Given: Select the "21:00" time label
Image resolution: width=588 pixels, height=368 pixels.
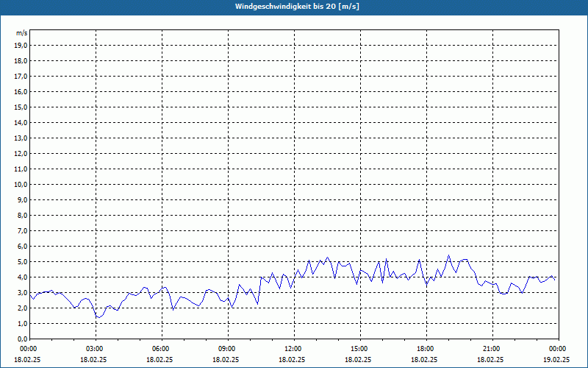Looking at the screenshot, I should click(x=492, y=349).
